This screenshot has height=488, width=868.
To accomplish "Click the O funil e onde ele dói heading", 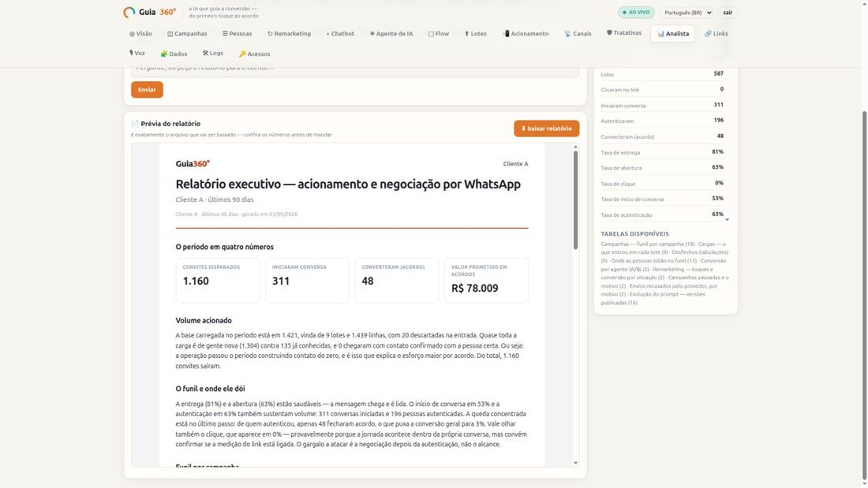I will pos(210,389).
